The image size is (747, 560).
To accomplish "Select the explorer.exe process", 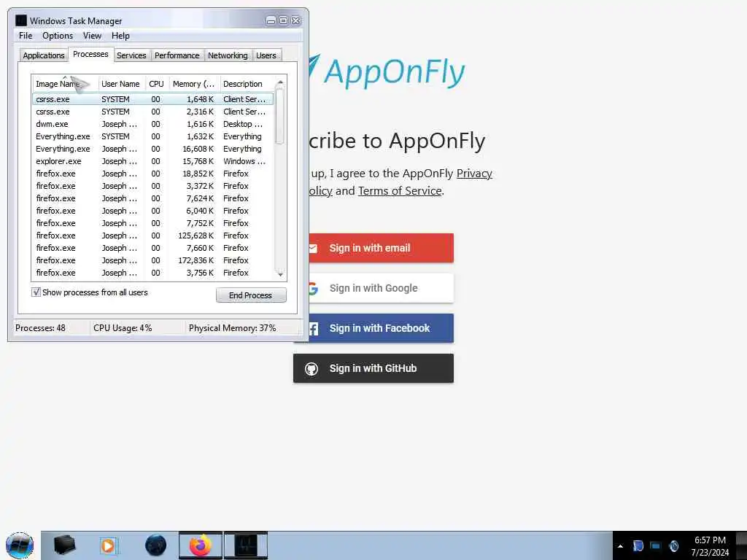I will click(153, 161).
